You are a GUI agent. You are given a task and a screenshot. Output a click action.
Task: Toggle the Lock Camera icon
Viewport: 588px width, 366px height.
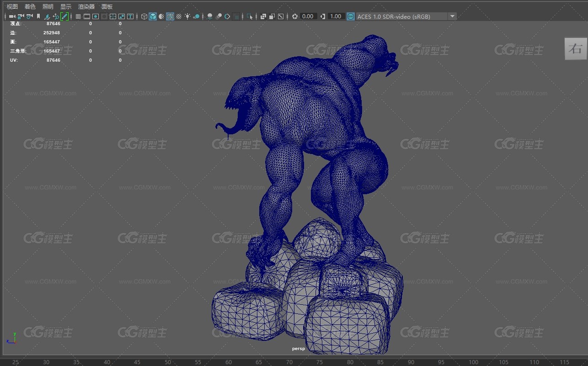[21, 16]
